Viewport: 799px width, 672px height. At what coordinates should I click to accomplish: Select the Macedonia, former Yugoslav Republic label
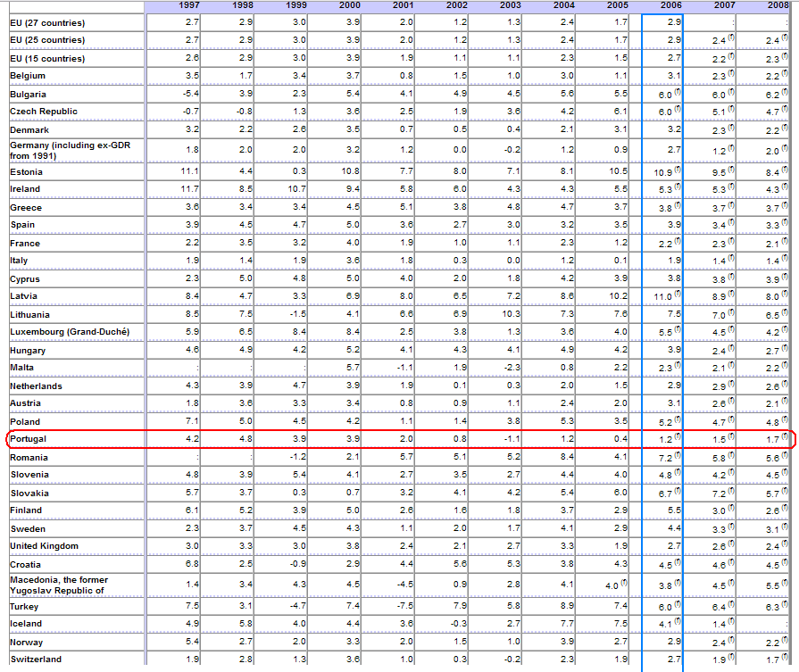[x=59, y=585]
